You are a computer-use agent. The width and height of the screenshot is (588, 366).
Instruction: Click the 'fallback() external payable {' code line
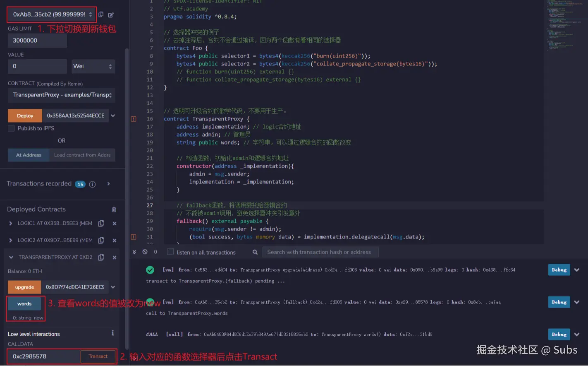(222, 221)
